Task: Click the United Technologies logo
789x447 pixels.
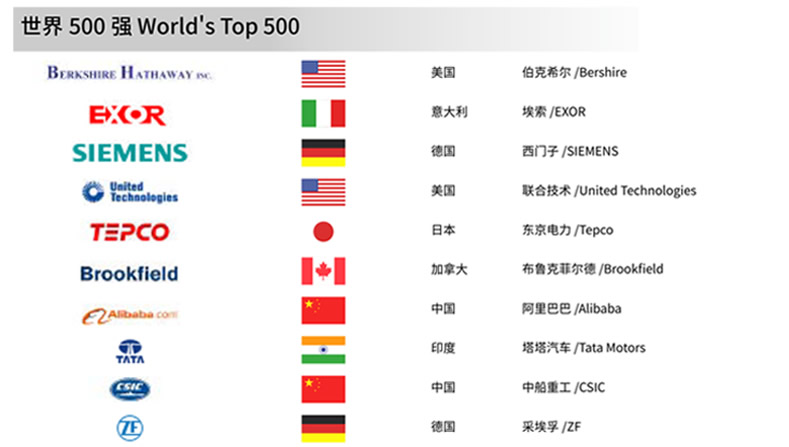Action: pyautogui.click(x=130, y=192)
